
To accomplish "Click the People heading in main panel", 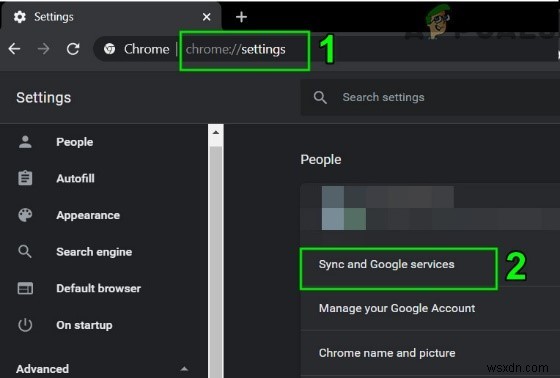I will click(321, 160).
